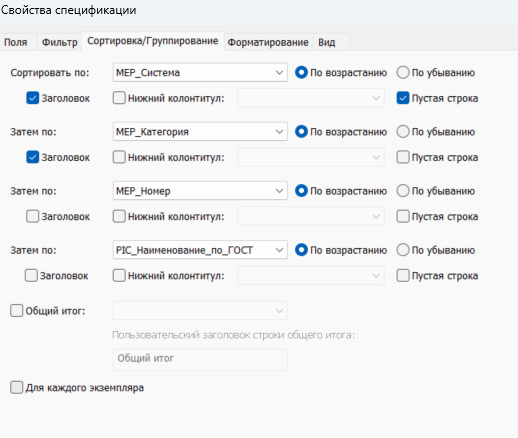
Task: Open the Фильтр tab
Action: point(59,42)
